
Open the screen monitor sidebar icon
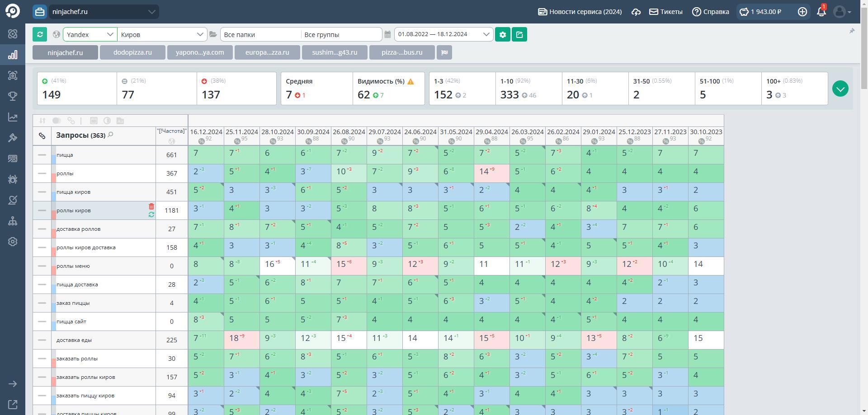pyautogui.click(x=13, y=159)
